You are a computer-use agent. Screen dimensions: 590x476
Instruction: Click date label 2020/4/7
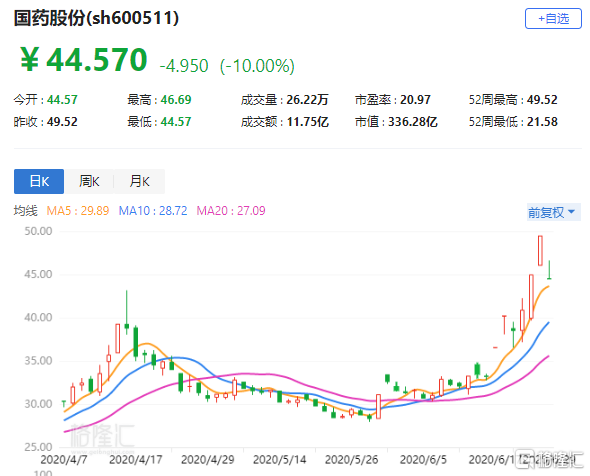(64, 459)
